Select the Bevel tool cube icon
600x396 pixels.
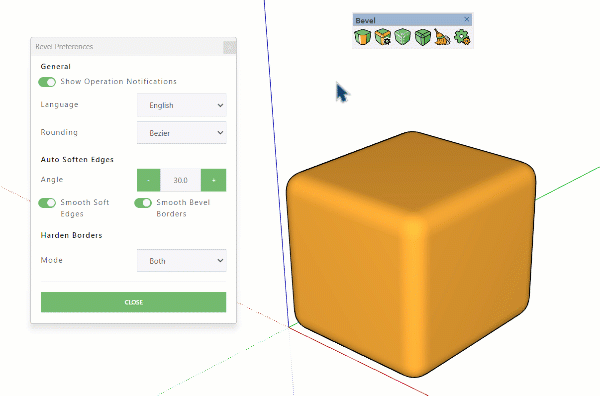362,37
